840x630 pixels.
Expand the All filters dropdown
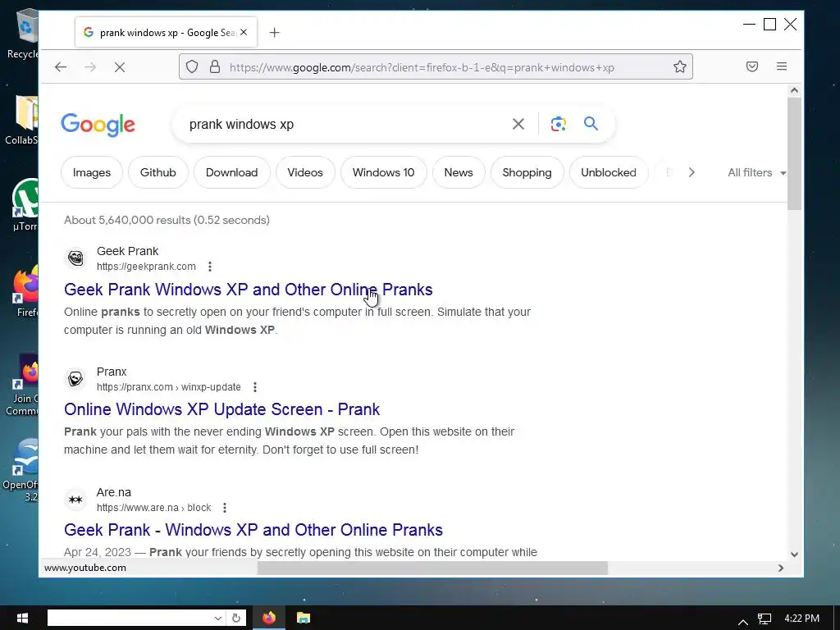pyautogui.click(x=756, y=172)
